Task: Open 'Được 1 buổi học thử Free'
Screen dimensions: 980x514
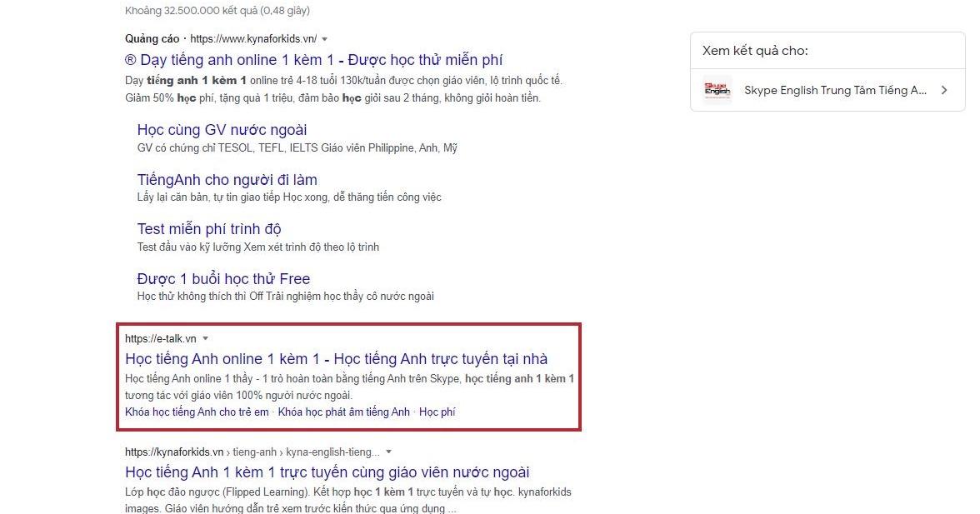Action: click(x=224, y=278)
